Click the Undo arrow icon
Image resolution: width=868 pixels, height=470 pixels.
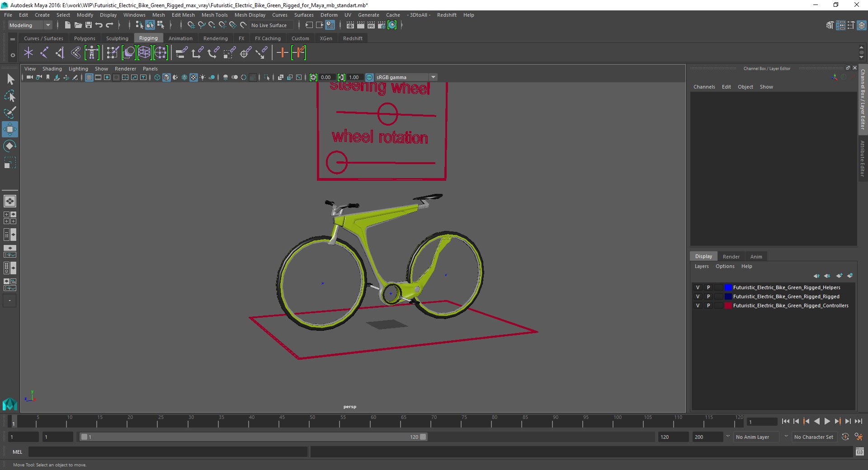click(99, 25)
